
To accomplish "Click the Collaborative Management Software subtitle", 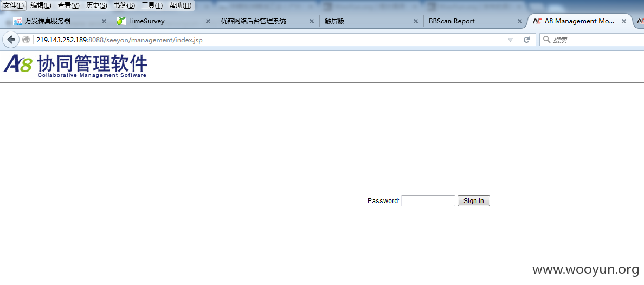I will pyautogui.click(x=92, y=75).
